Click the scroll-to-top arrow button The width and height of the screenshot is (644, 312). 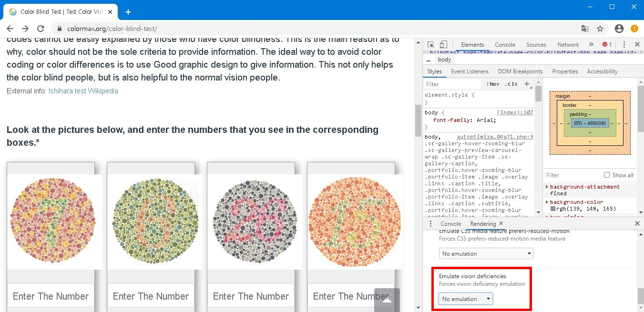[x=387, y=300]
